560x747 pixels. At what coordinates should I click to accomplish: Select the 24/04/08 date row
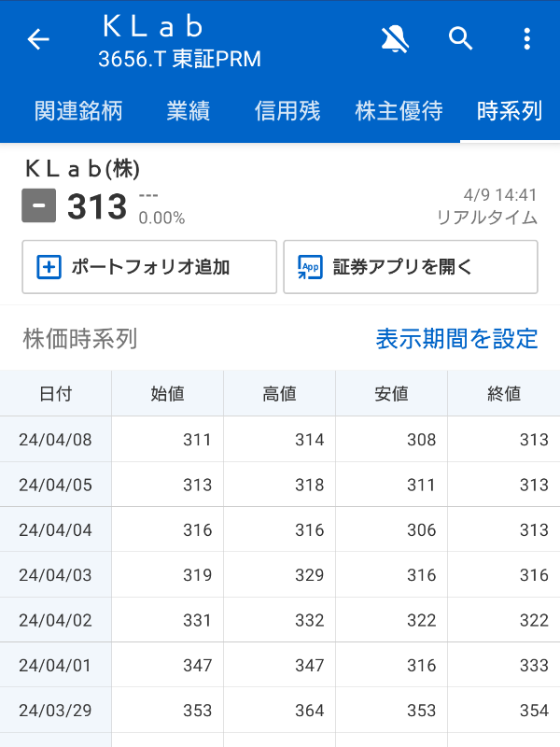tap(55, 439)
